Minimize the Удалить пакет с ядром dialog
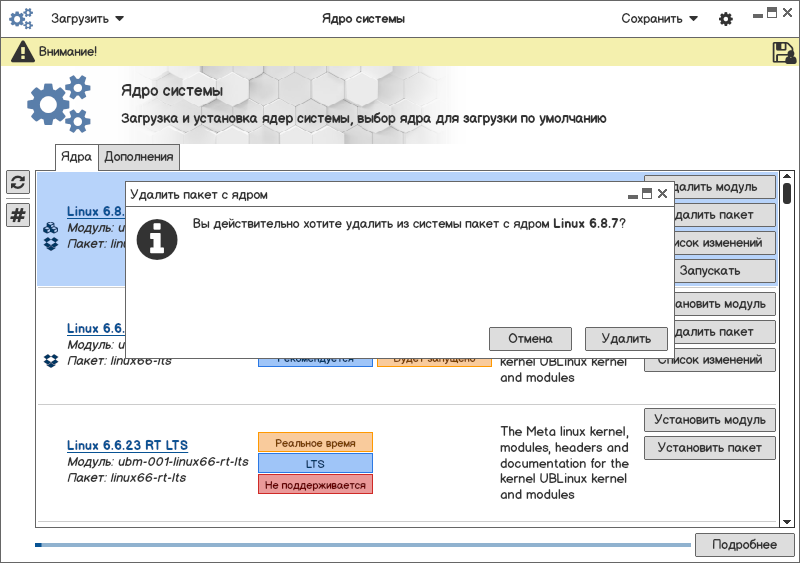Screen dimensions: 800x563 (633, 197)
